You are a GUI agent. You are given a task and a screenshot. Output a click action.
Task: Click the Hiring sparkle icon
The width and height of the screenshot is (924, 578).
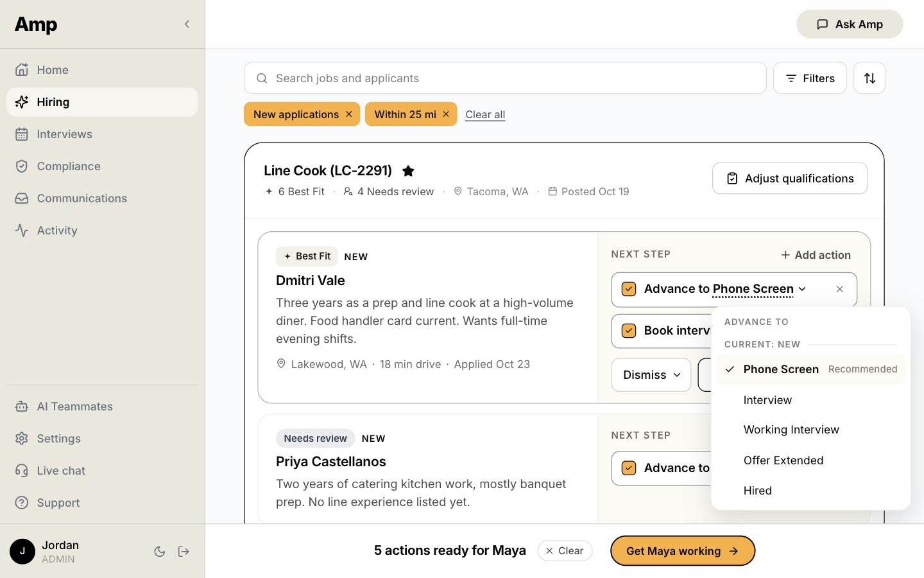[22, 102]
